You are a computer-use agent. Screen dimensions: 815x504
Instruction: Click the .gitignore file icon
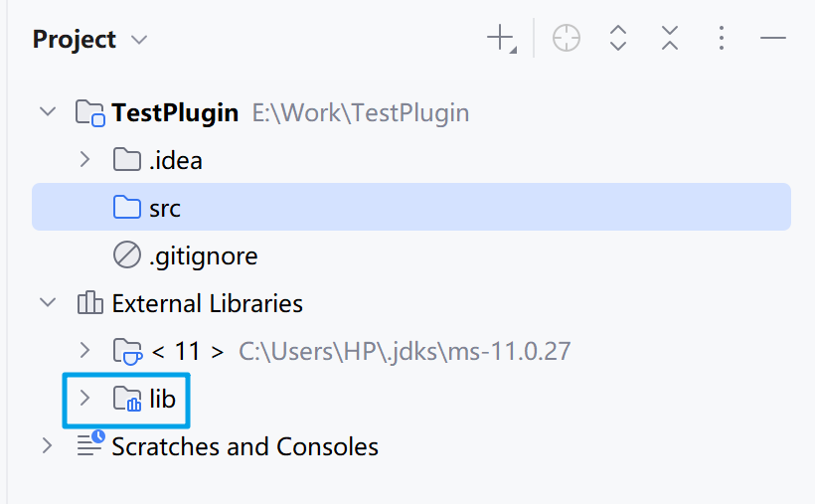coord(127,255)
